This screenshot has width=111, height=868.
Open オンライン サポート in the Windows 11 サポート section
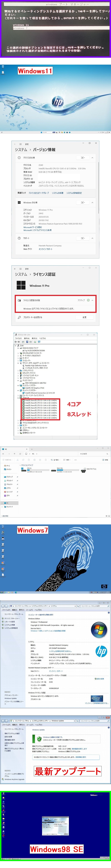click(x=46, y=249)
